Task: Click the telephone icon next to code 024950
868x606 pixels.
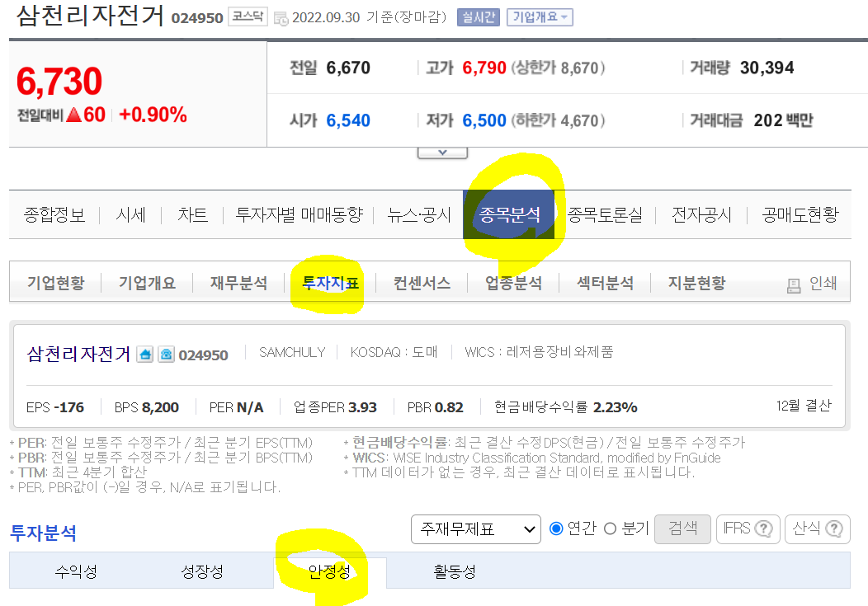Action: 166,355
